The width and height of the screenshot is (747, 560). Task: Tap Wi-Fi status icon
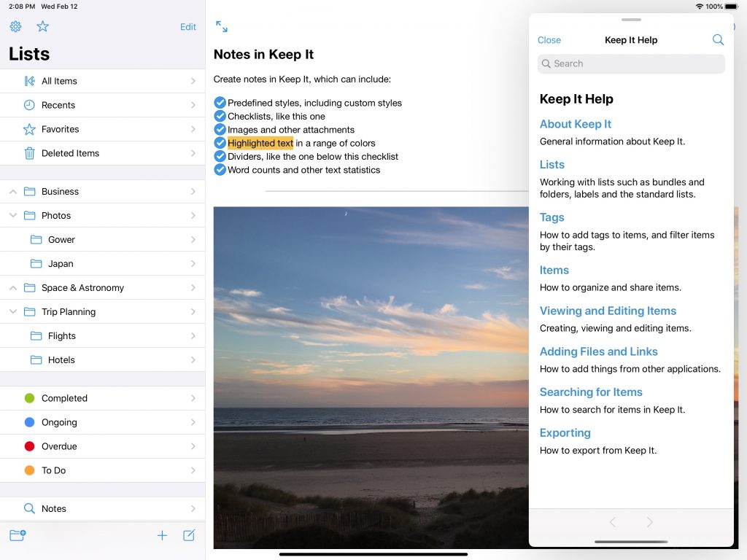tap(700, 7)
